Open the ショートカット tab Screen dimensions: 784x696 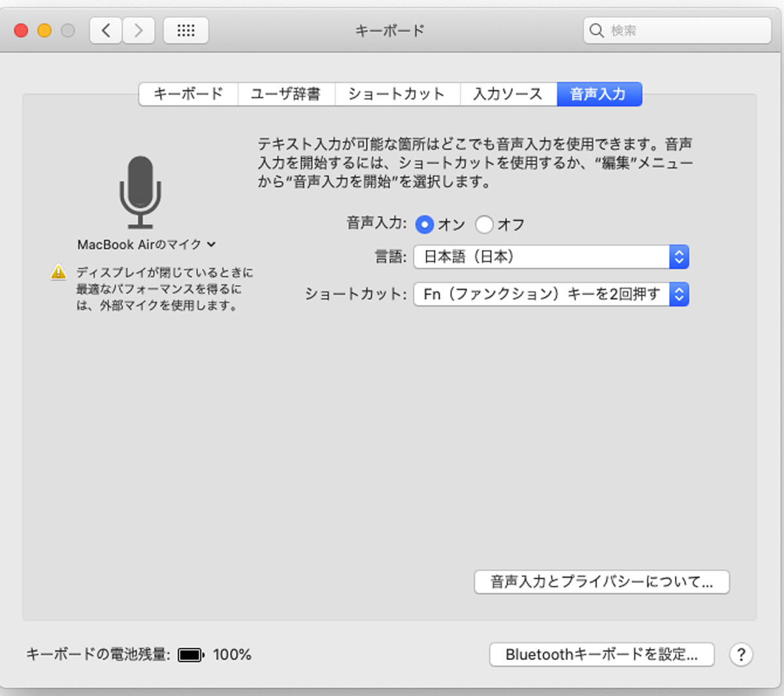(397, 94)
